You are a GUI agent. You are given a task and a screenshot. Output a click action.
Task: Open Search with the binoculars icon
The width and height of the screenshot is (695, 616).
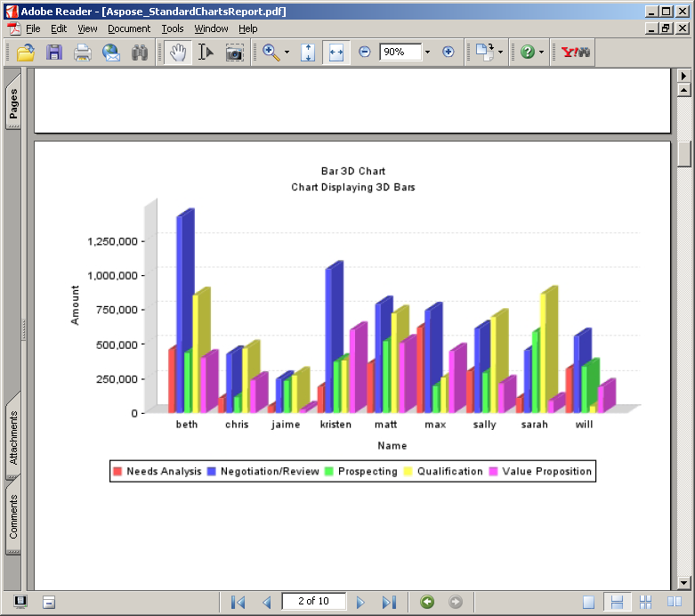point(140,53)
